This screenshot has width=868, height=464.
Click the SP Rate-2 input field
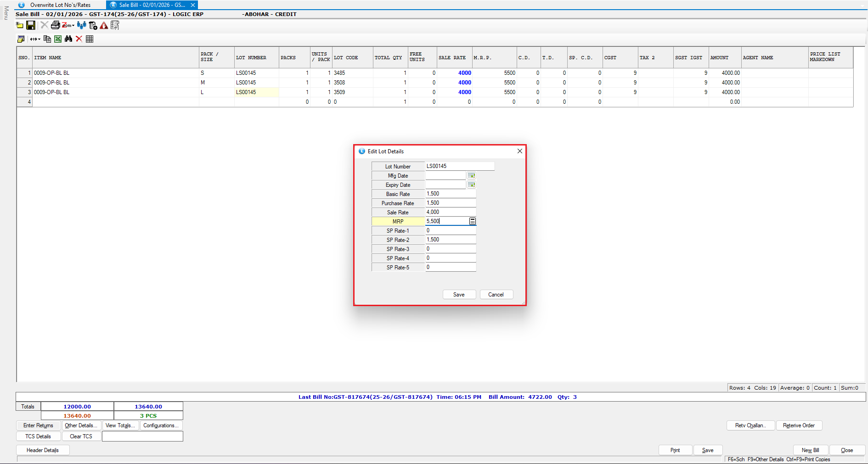click(450, 240)
